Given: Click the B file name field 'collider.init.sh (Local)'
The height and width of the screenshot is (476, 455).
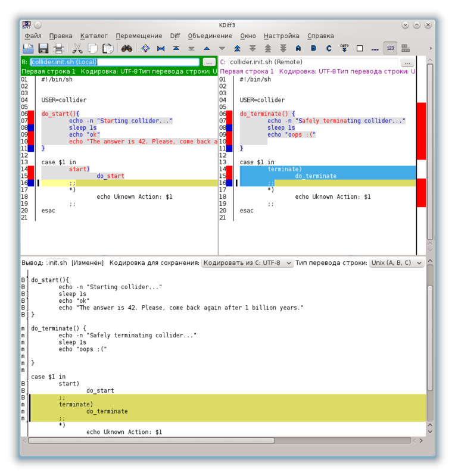Looking at the screenshot, I should point(114,62).
